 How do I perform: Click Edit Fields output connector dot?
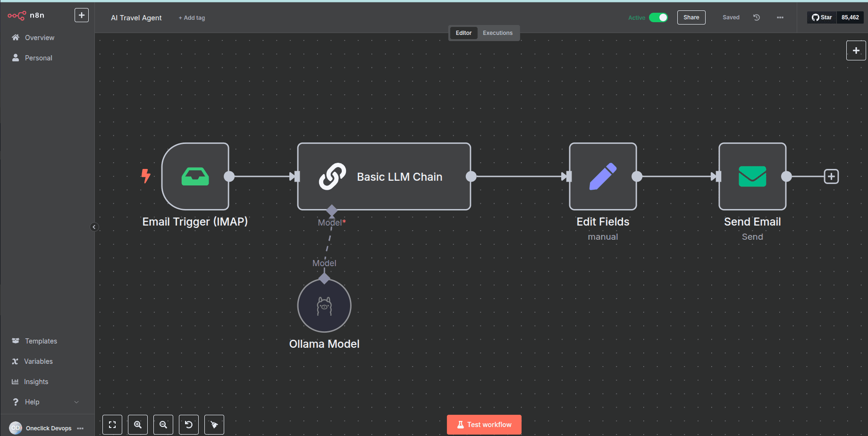637,176
